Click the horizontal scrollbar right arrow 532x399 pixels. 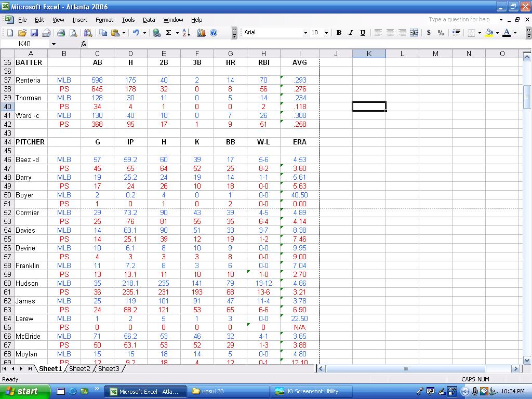click(x=516, y=368)
